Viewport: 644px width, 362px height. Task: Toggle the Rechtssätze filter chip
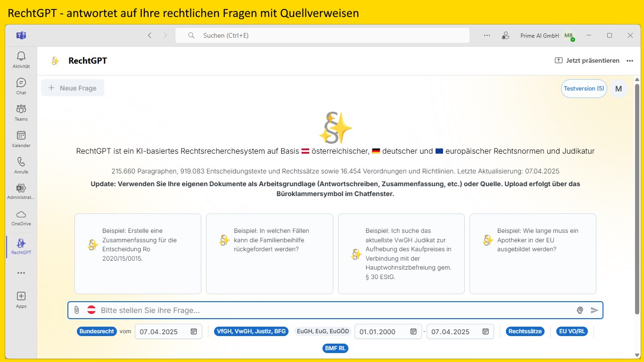coord(526,331)
